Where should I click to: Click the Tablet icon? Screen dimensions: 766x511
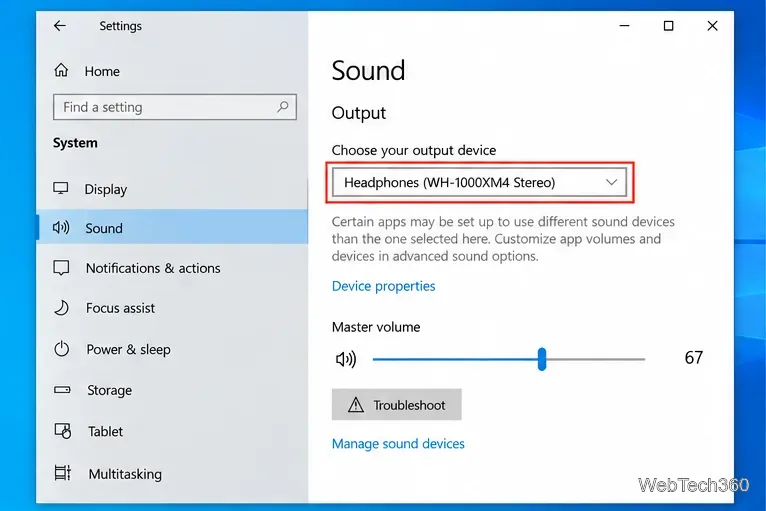click(x=63, y=431)
